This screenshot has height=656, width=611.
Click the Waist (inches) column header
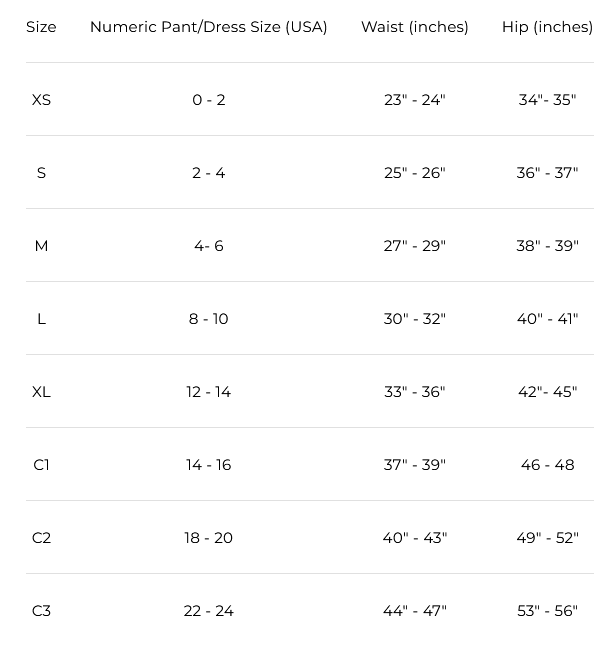pos(415,27)
